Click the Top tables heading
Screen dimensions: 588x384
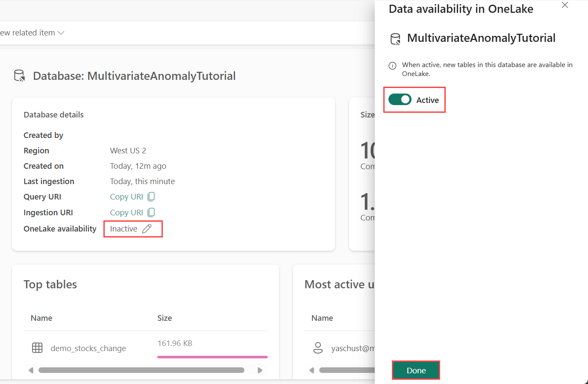pyautogui.click(x=50, y=284)
